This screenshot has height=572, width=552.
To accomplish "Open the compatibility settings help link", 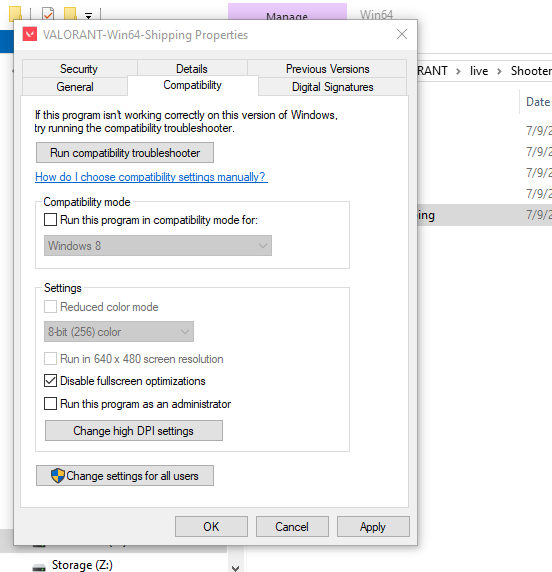I will pyautogui.click(x=151, y=177).
